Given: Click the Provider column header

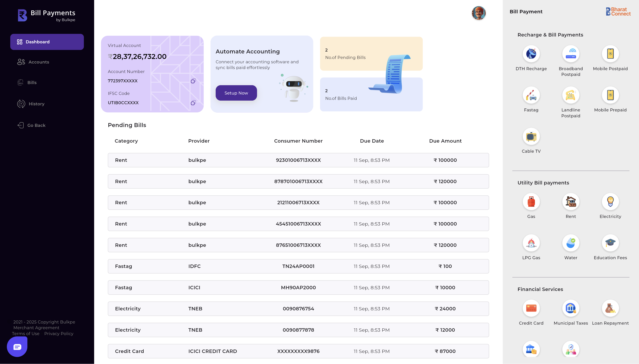Looking at the screenshot, I should 199,141.
